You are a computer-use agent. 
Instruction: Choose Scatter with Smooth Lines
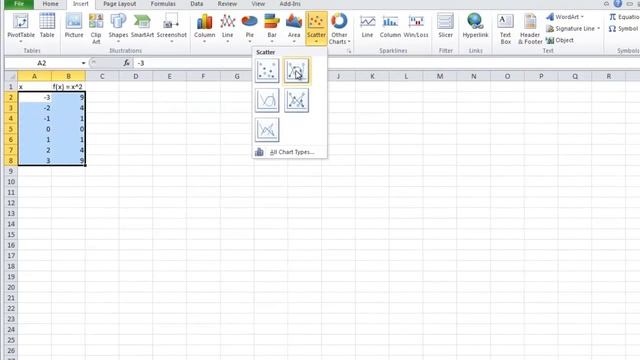(x=267, y=100)
